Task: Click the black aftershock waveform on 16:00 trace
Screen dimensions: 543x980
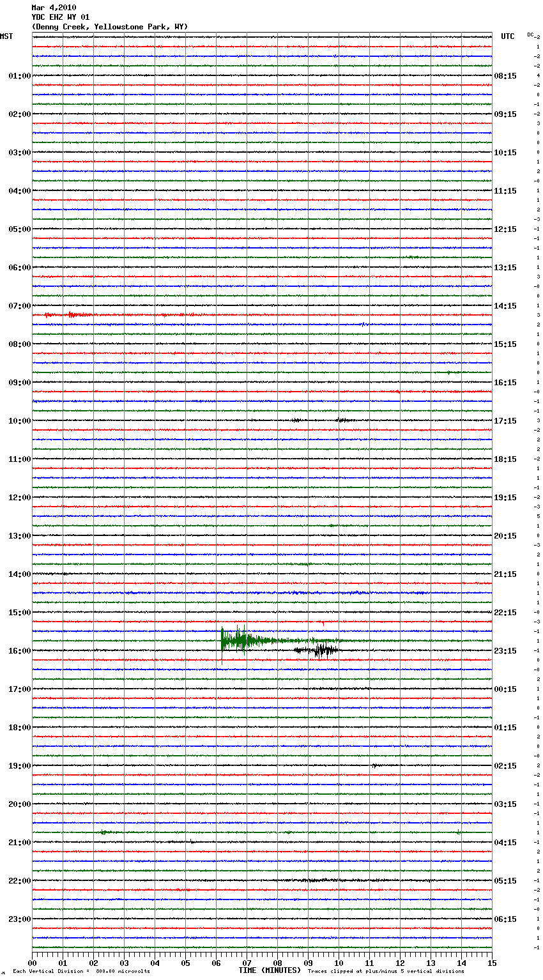Action: [x=317, y=651]
